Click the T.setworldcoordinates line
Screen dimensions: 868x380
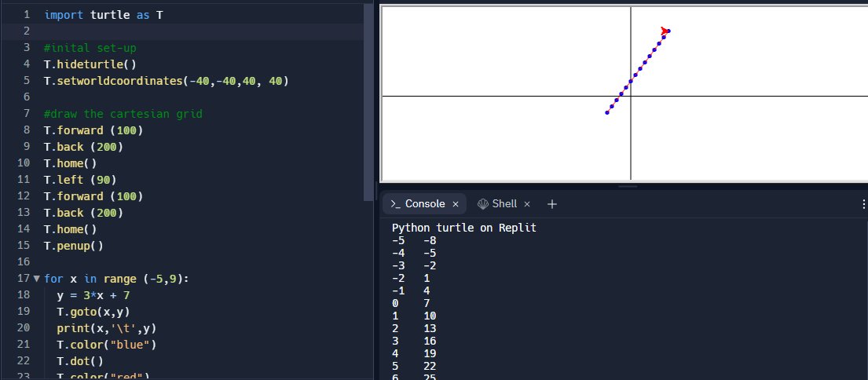(x=166, y=82)
